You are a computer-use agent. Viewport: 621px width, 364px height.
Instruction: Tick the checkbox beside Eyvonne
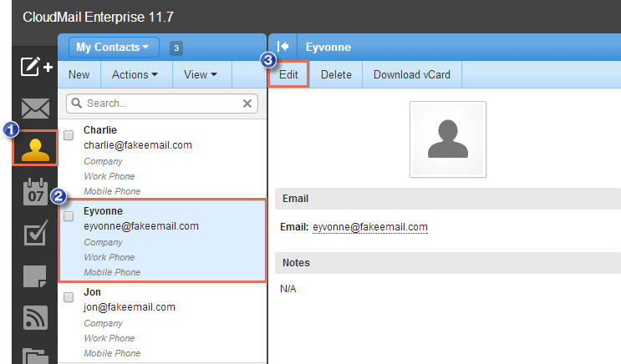69,216
